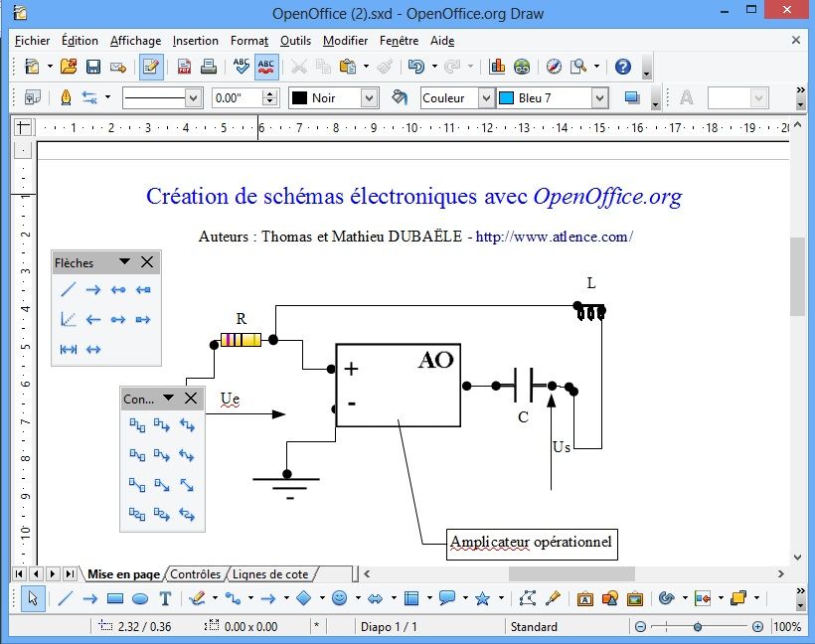The image size is (815, 644).
Task: Pick Line with Arrows in Flèches panel
Action: coord(93,349)
